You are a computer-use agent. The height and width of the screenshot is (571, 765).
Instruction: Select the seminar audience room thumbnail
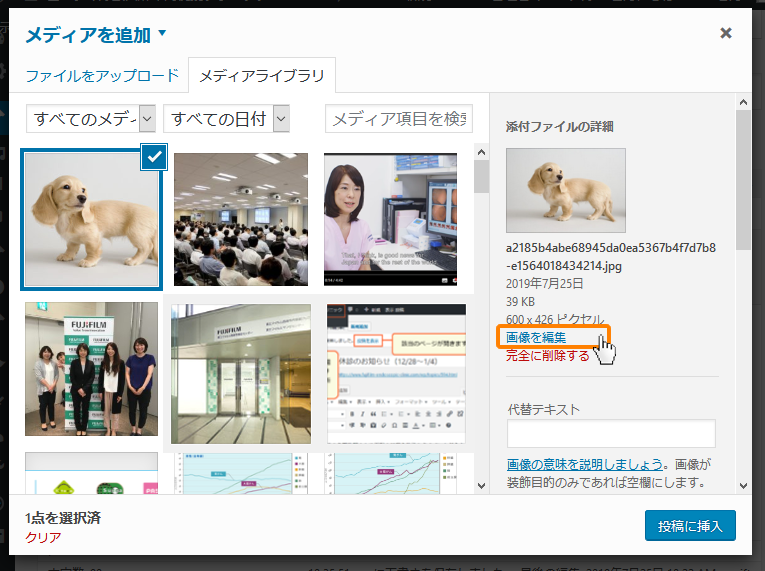click(241, 219)
